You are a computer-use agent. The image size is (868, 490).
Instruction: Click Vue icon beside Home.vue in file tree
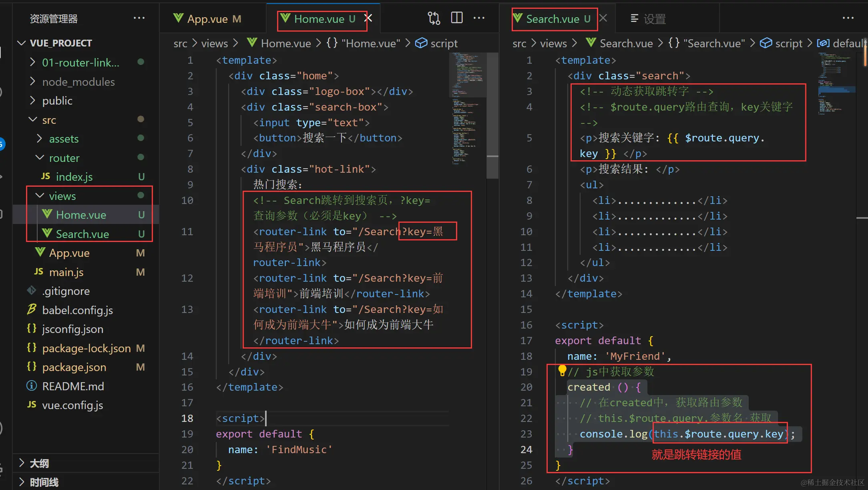[x=47, y=214]
